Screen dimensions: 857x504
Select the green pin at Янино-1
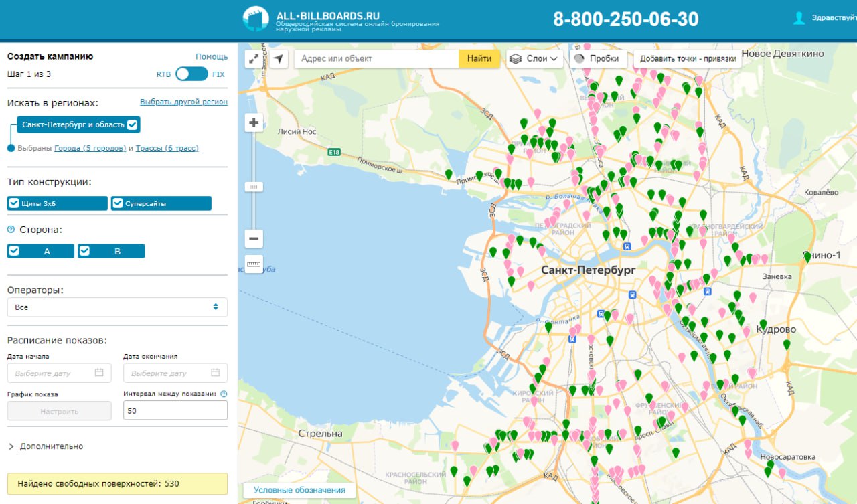(807, 257)
